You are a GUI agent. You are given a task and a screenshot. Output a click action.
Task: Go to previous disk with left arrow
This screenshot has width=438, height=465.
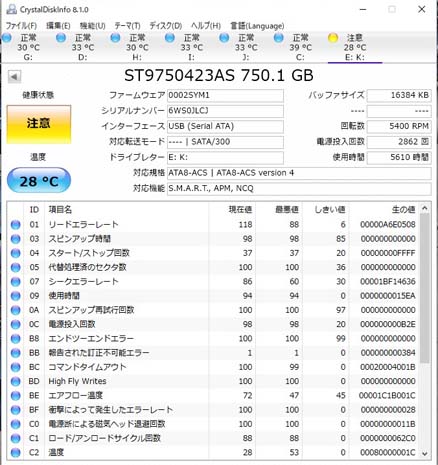[x=14, y=77]
